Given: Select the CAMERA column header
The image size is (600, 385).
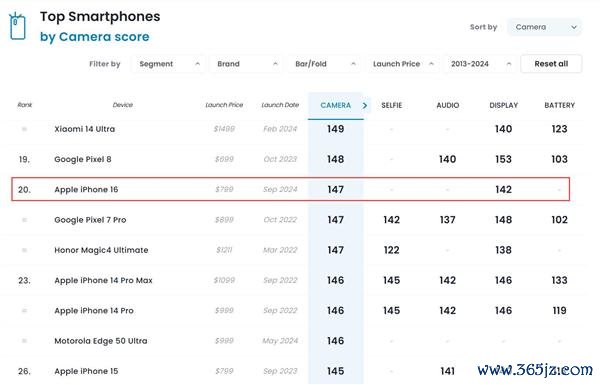Looking at the screenshot, I should point(336,105).
